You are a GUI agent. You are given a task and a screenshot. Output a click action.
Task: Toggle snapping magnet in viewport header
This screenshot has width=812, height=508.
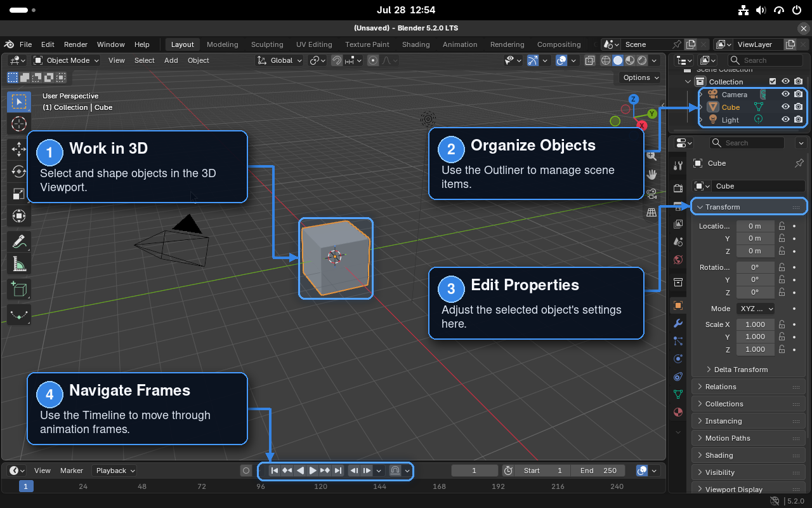click(337, 60)
